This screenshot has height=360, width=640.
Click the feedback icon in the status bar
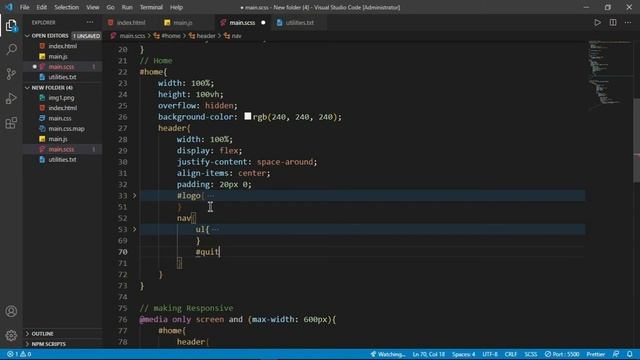click(x=616, y=354)
